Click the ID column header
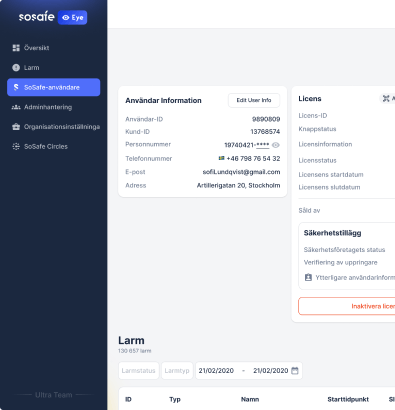This screenshot has width=395, height=410. [128, 399]
